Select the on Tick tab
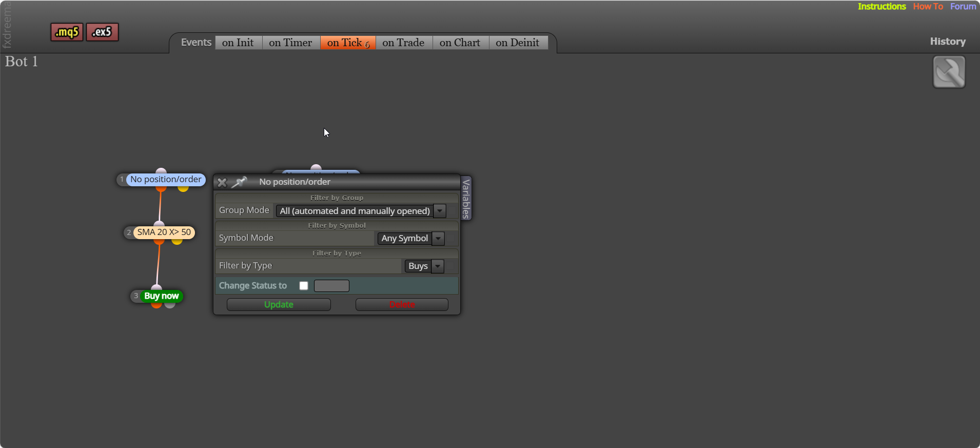This screenshot has height=448, width=980. coord(348,43)
